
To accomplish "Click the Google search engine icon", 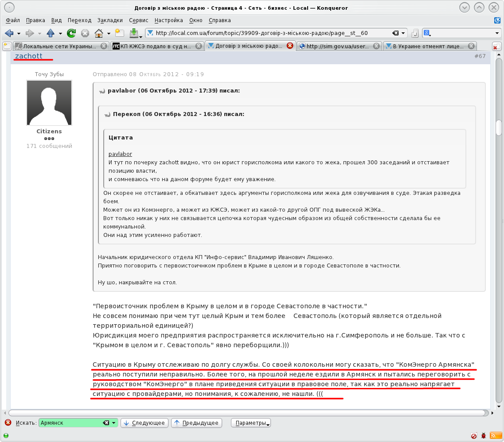I will pyautogui.click(x=426, y=33).
